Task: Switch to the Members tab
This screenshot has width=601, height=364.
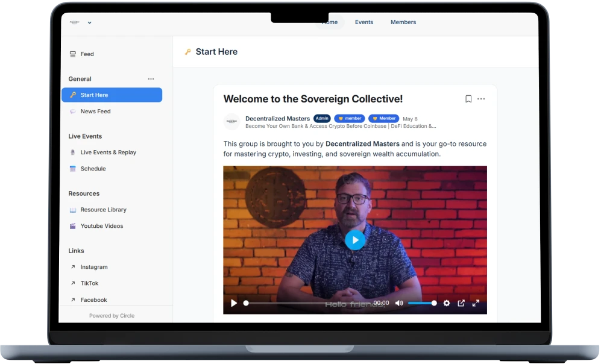Action: pyautogui.click(x=403, y=22)
